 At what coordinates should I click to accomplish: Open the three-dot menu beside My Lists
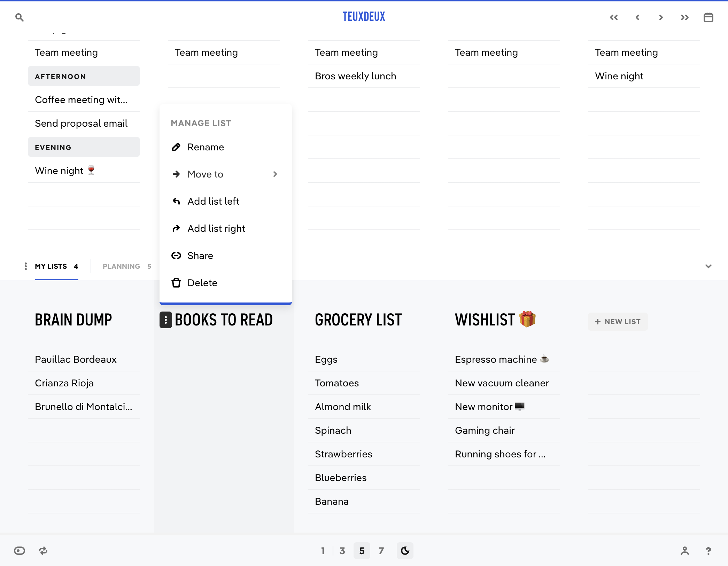point(25,266)
